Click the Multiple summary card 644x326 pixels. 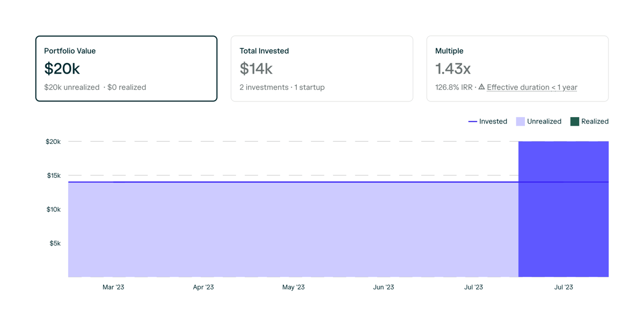[x=517, y=68]
